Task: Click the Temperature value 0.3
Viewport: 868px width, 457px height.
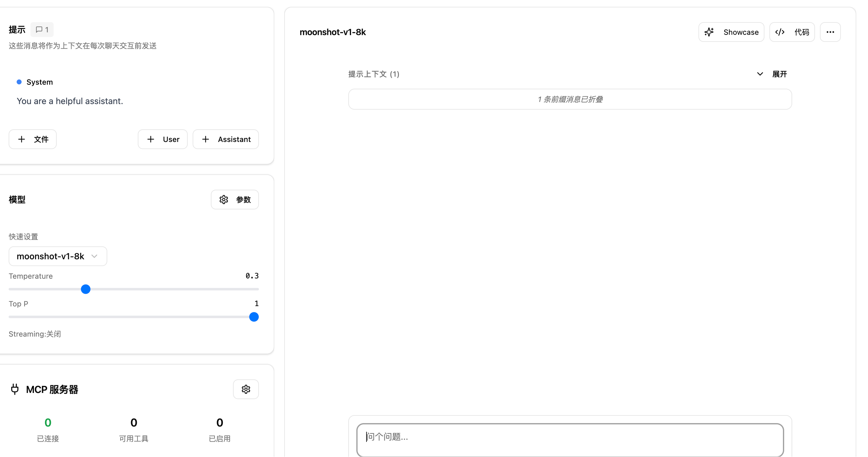Action: (x=252, y=276)
